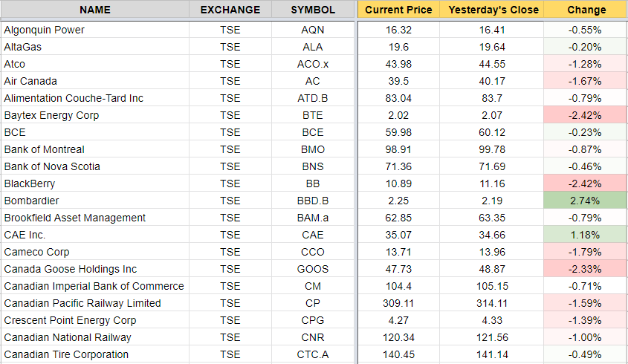The width and height of the screenshot is (628, 364).
Task: Click the ATD.B symbol cell
Action: point(313,98)
